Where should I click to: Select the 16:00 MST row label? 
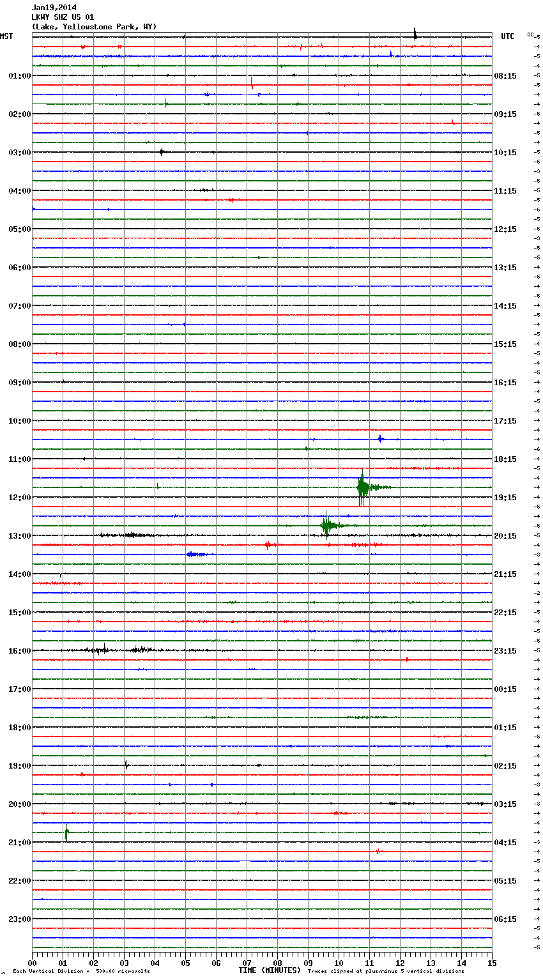pos(19,651)
